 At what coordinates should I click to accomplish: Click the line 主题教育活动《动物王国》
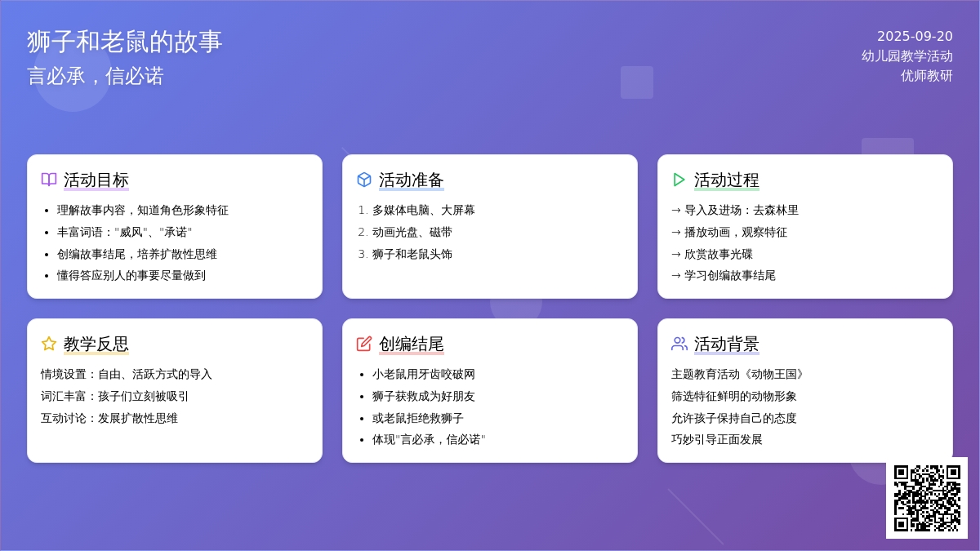pyautogui.click(x=738, y=374)
